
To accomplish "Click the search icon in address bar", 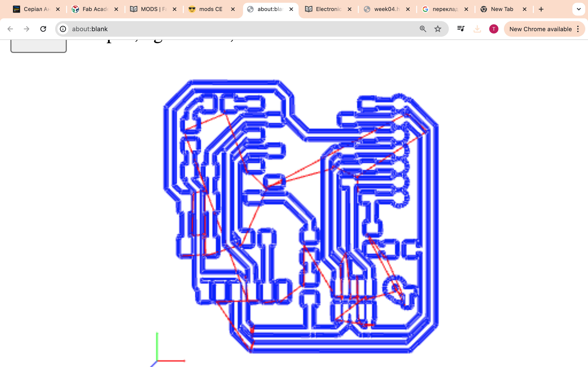I will [422, 29].
